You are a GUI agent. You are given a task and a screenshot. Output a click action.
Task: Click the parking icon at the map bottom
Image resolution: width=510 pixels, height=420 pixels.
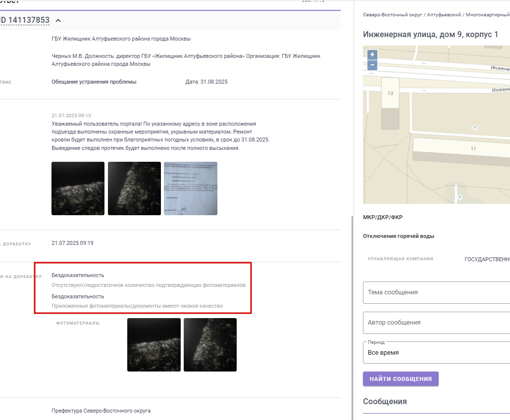pyautogui.click(x=459, y=197)
